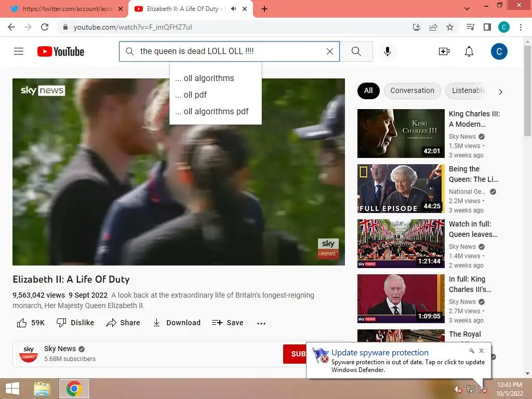This screenshot has height=399, width=532.
Task: Open notification settings wrench icon
Action: [472, 351]
